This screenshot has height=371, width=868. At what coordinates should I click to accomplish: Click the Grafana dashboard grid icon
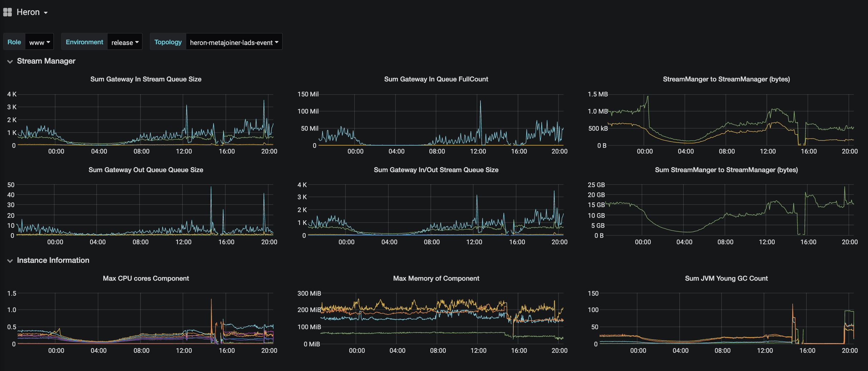point(8,12)
